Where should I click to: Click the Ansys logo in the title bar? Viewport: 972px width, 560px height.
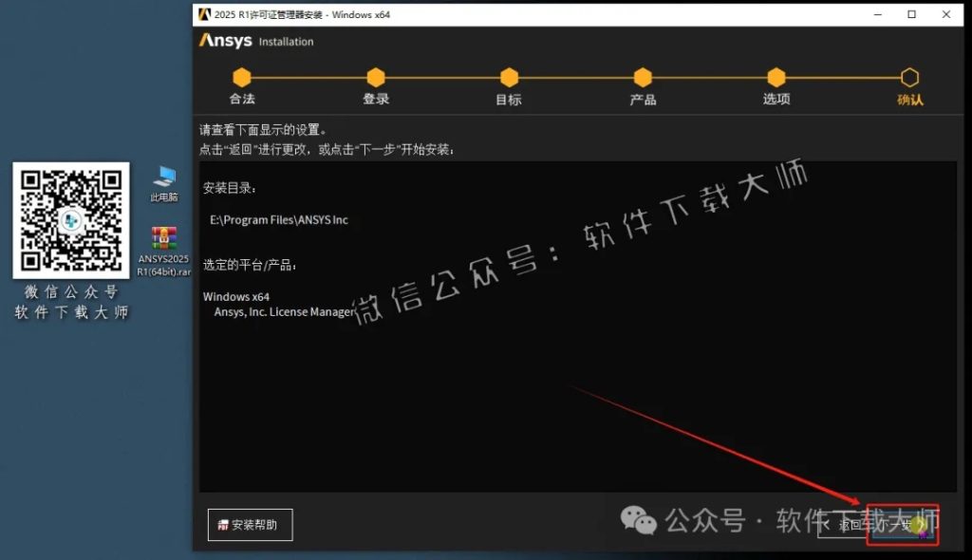point(205,14)
